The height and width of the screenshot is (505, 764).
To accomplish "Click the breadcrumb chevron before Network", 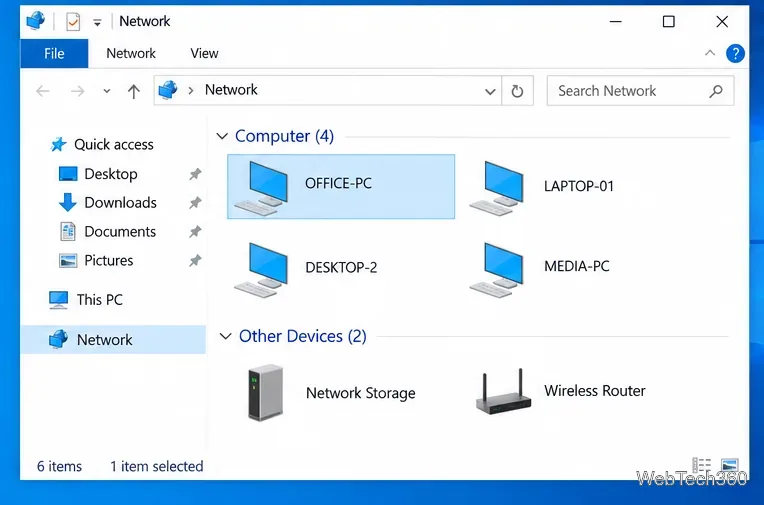I will click(191, 91).
